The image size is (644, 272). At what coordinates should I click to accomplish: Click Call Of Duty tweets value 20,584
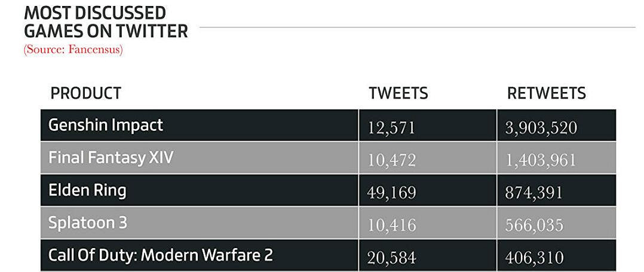pos(392,258)
